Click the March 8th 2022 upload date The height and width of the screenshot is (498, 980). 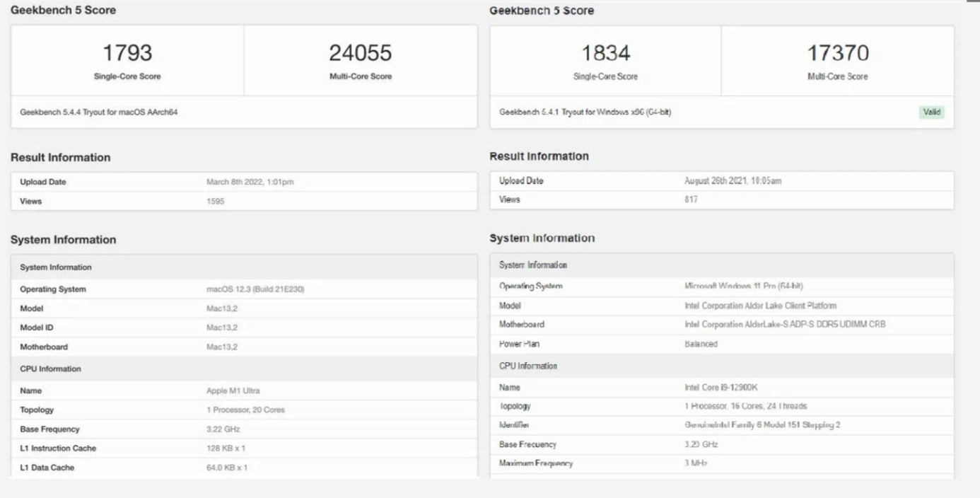tap(250, 182)
